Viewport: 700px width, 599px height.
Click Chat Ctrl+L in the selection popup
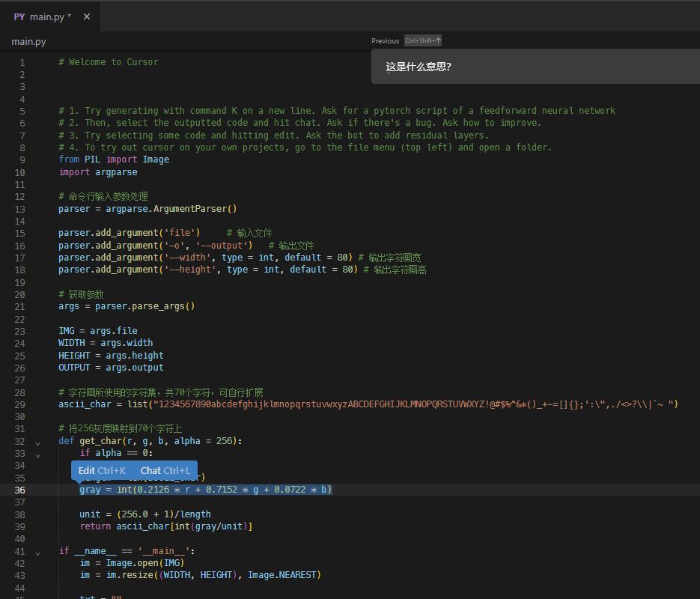(x=165, y=471)
